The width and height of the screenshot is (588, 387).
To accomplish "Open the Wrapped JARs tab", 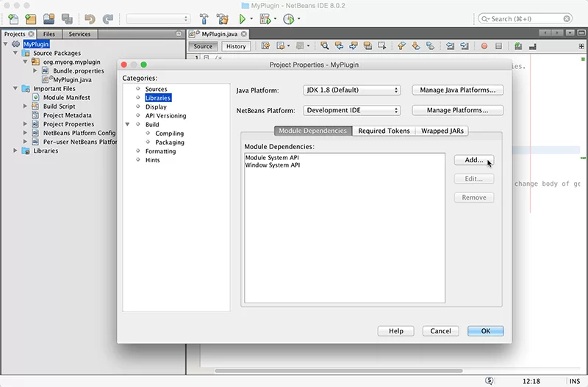I will (x=442, y=131).
